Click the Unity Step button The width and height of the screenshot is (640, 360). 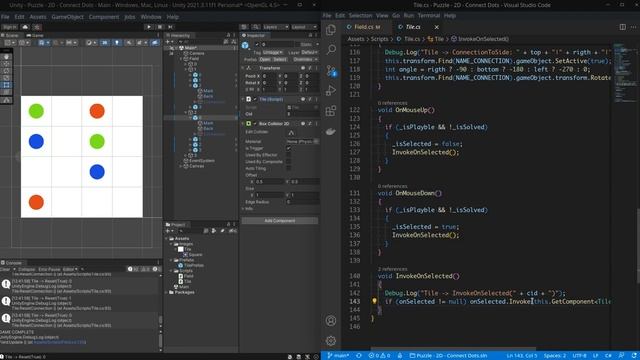pyautogui.click(x=171, y=27)
